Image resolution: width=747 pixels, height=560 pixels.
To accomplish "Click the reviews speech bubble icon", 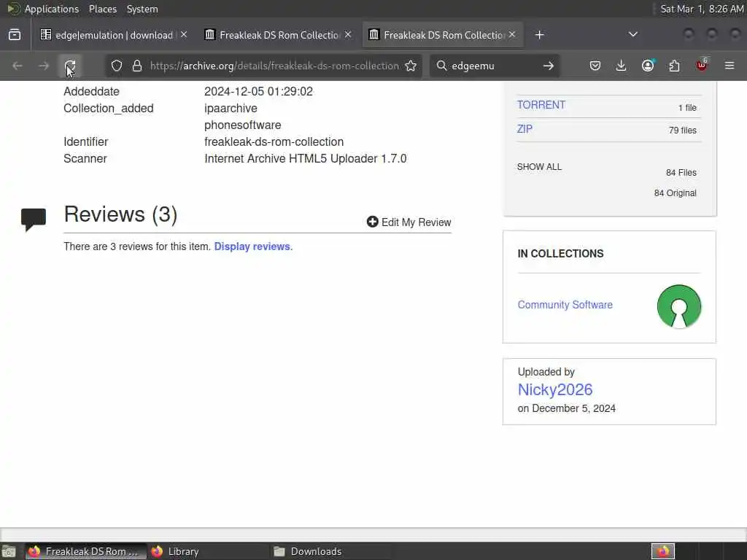I will [x=34, y=219].
